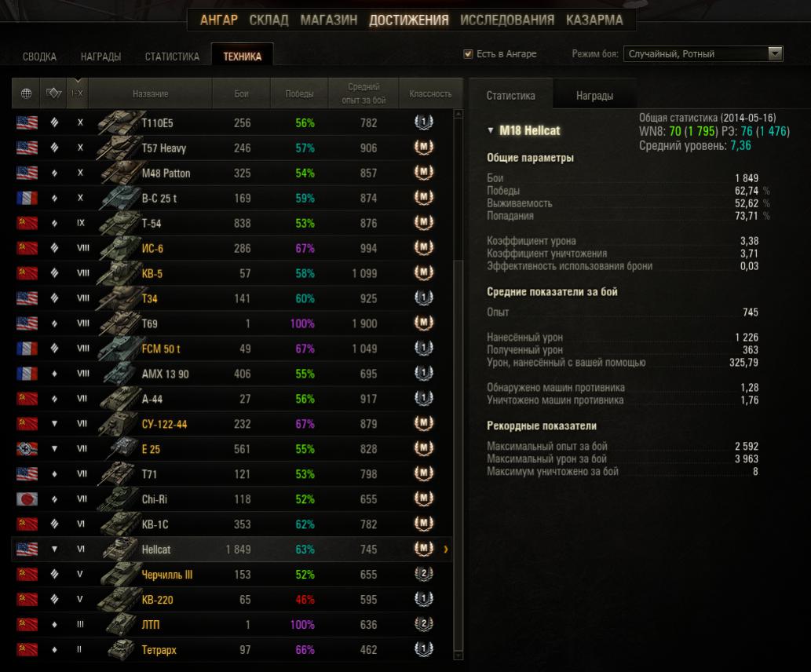This screenshot has height=672, width=811.
Task: Click Chi-Ri Japanese flag icon
Action: [x=27, y=499]
